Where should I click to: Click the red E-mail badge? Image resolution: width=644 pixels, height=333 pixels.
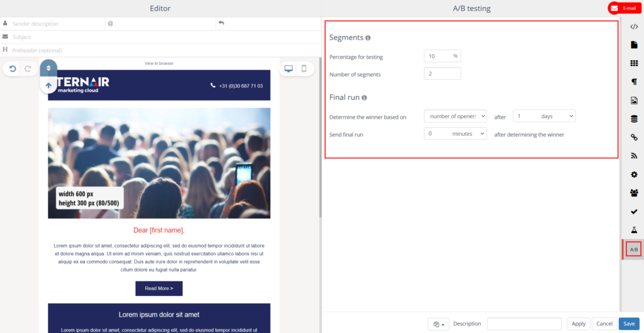[625, 8]
